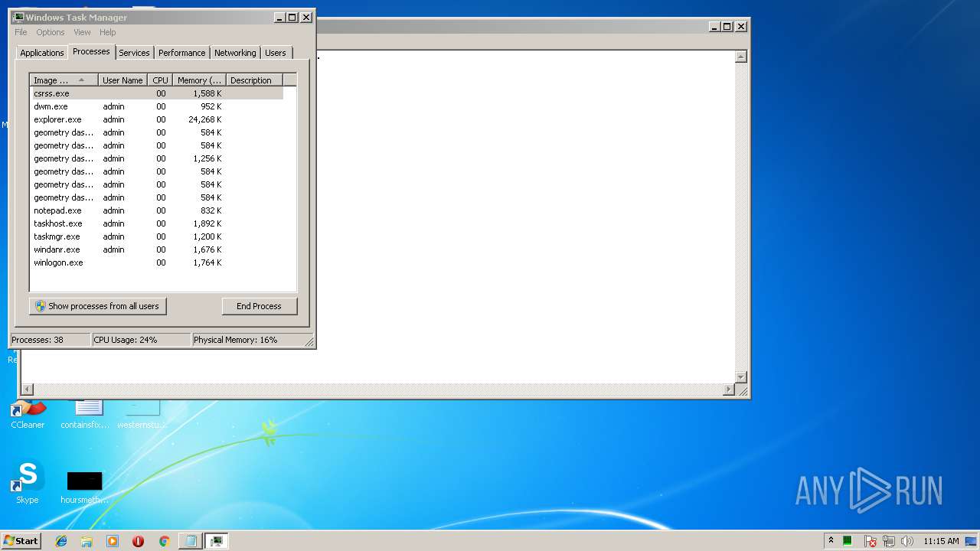
Task: Select the westernstu desktop file
Action: 142,414
